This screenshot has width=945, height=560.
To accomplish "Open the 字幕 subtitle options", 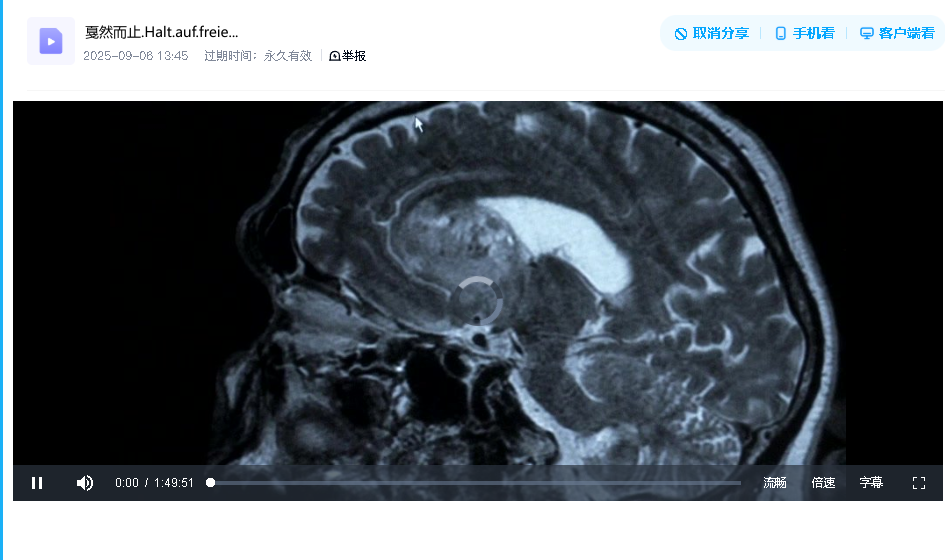I will tap(871, 483).
